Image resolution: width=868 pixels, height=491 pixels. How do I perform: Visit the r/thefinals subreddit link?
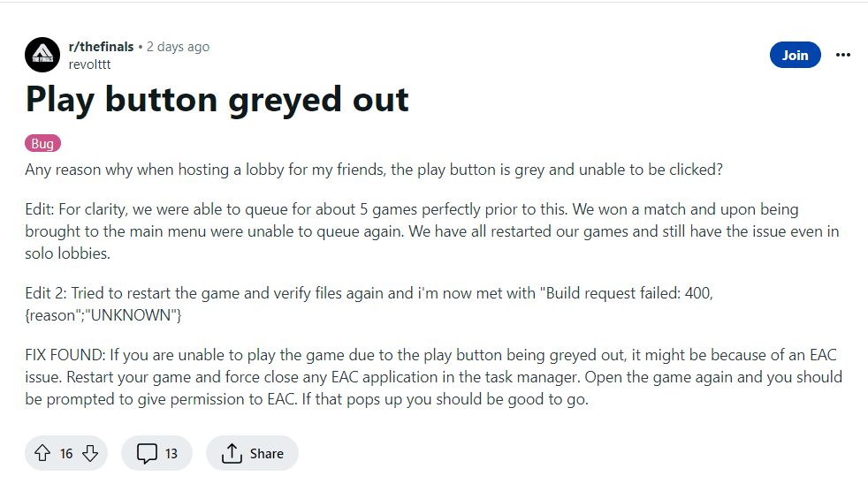click(100, 46)
